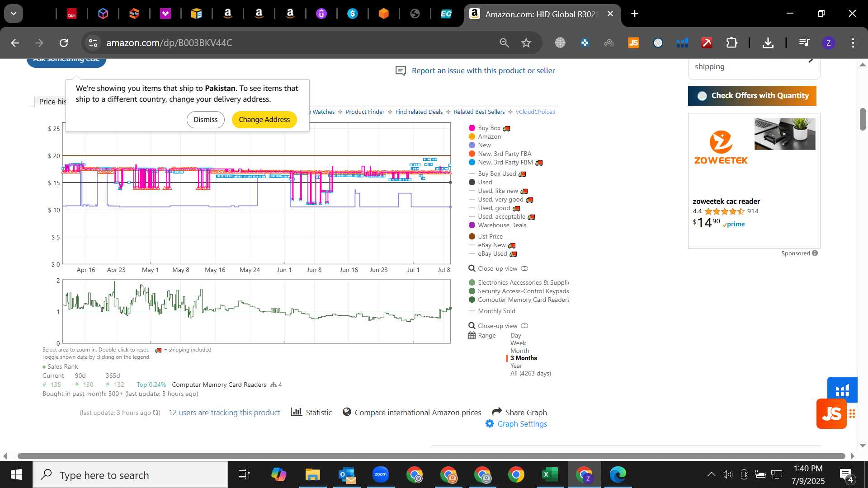868x488 pixels.
Task: Click the blue bar-chart floating widget
Action: tap(842, 389)
